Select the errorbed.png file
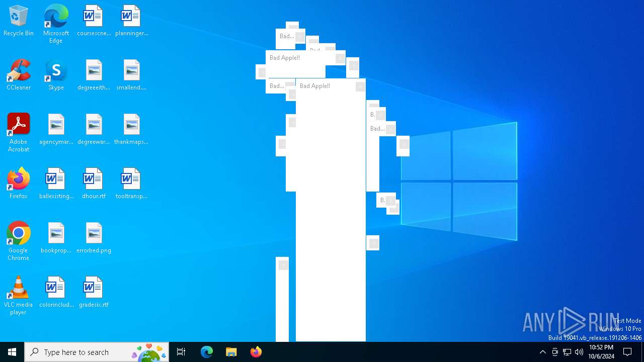Viewport: 644px width, 362px height. [x=94, y=238]
